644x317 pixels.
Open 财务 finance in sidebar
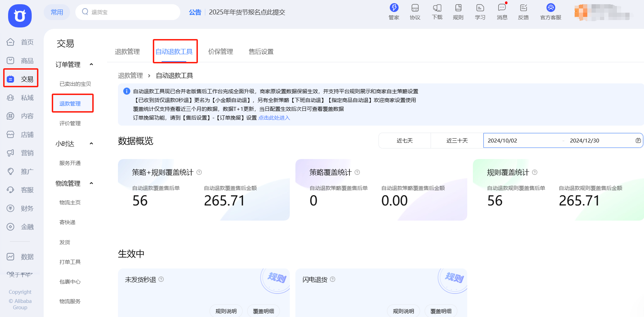coord(20,209)
